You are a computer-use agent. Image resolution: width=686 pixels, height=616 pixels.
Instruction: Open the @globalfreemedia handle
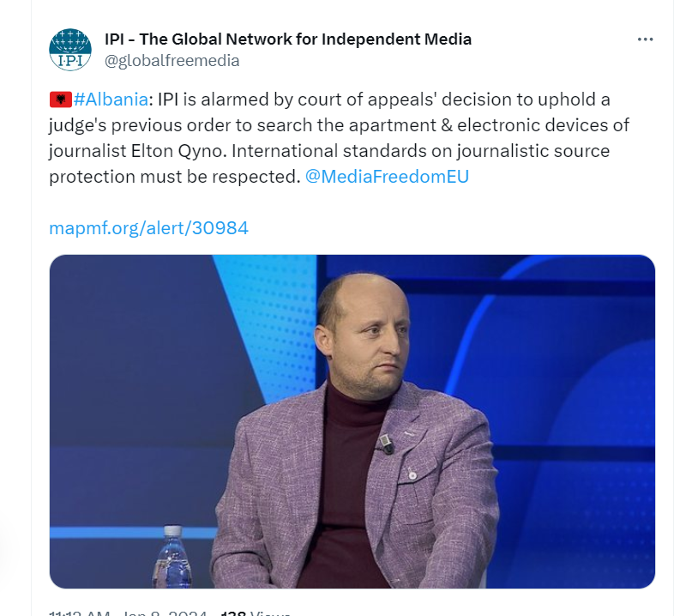tap(171, 61)
